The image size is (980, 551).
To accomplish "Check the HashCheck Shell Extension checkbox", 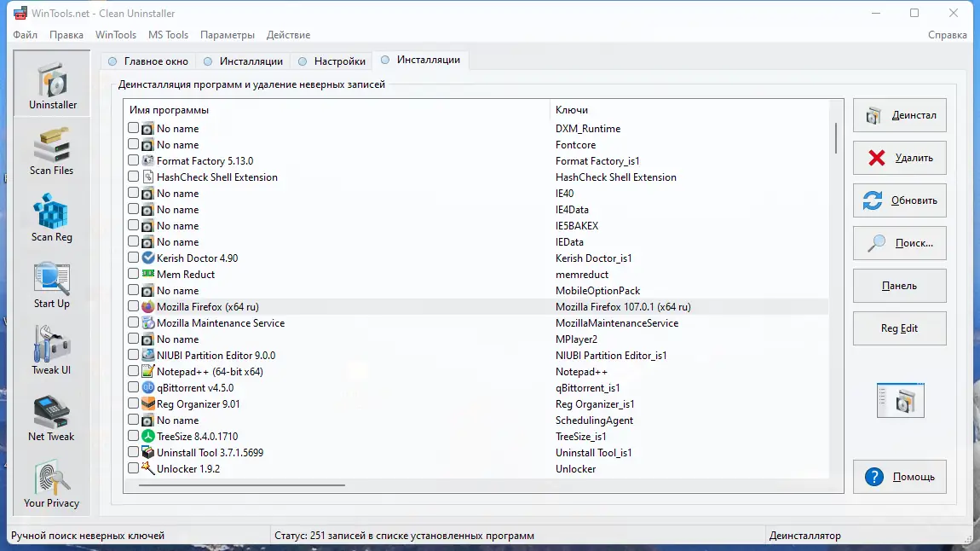I will (133, 177).
